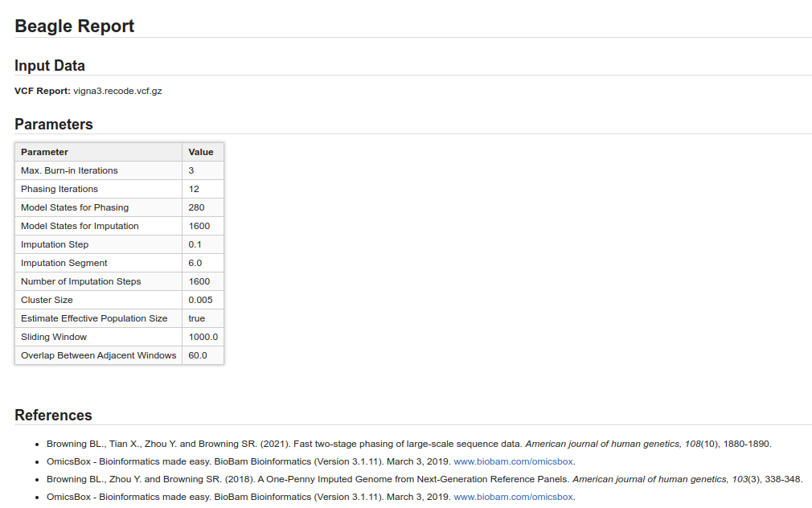Select the Estimate Effective Population Size value true
Viewport: 812px width, 508px height.
click(197, 318)
